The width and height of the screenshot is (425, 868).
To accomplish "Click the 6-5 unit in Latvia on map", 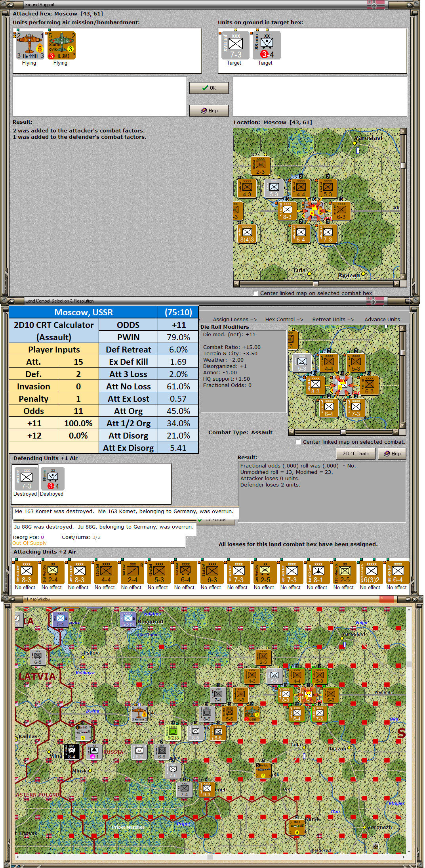I will [x=38, y=657].
